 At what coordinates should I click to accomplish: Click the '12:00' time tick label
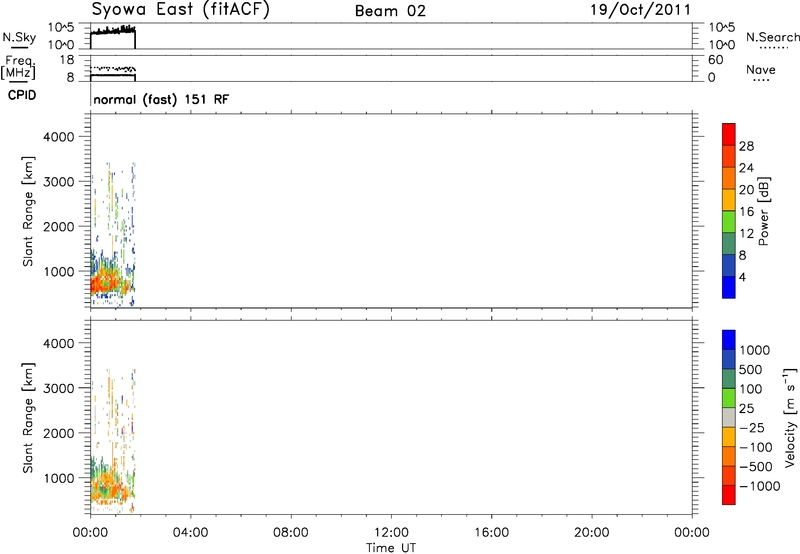391,533
